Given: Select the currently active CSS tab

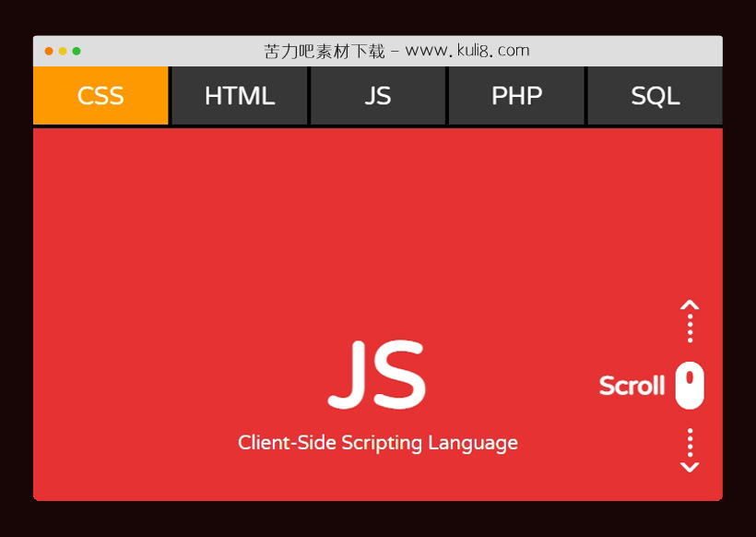Looking at the screenshot, I should coord(100,95).
